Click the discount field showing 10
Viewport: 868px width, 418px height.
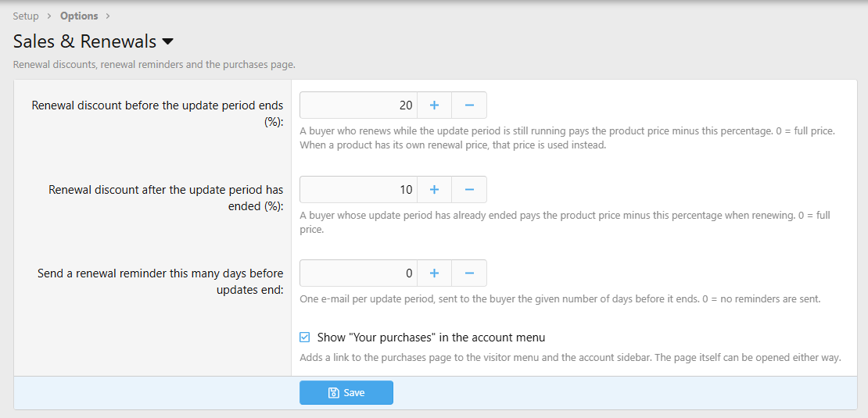tap(358, 190)
